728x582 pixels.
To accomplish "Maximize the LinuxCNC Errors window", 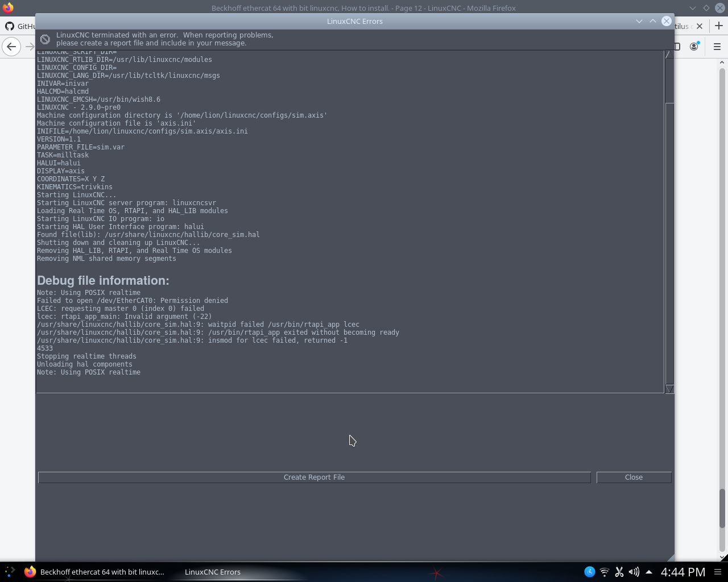I will click(x=653, y=21).
